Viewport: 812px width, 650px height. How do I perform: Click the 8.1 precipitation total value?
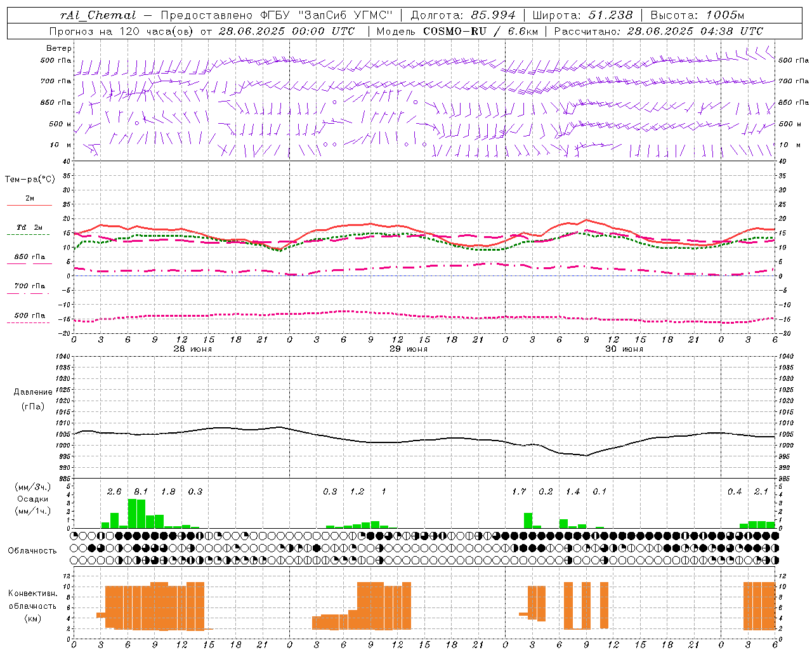[x=141, y=491]
